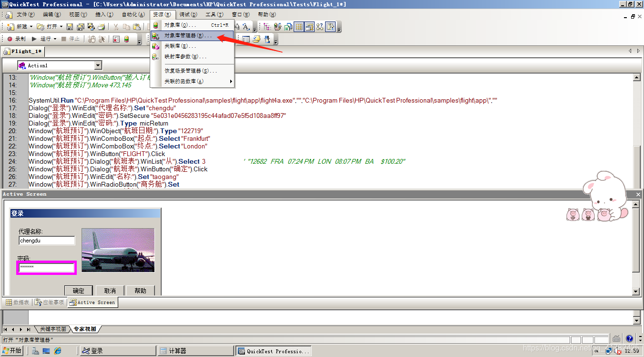The width and height of the screenshot is (644, 357).
Task: Toggle the Data Table grid toolbar button
Action: (x=299, y=27)
